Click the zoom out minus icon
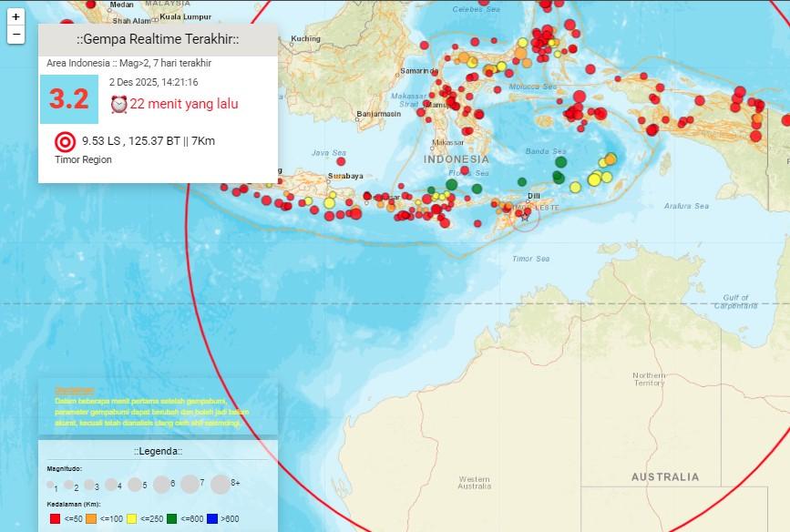 tap(15, 36)
